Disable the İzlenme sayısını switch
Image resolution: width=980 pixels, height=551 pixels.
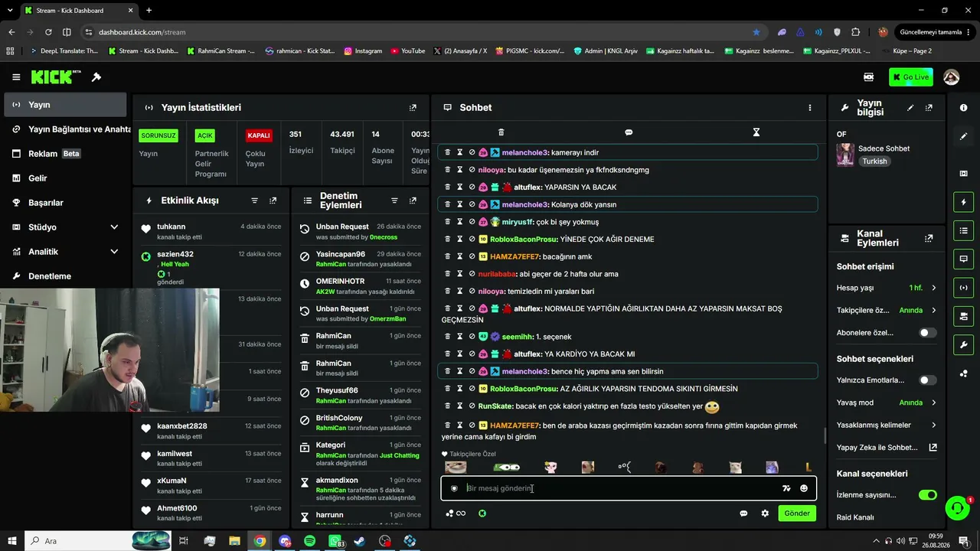(x=927, y=495)
